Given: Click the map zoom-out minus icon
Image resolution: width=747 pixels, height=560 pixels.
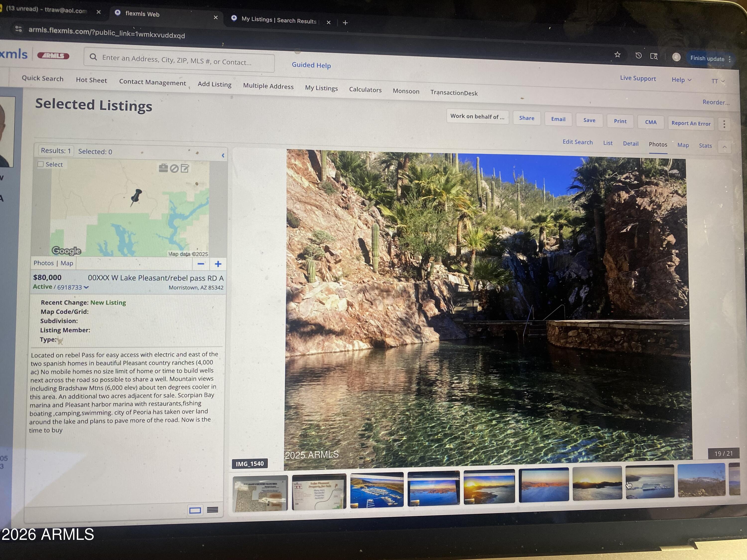Looking at the screenshot, I should [201, 264].
